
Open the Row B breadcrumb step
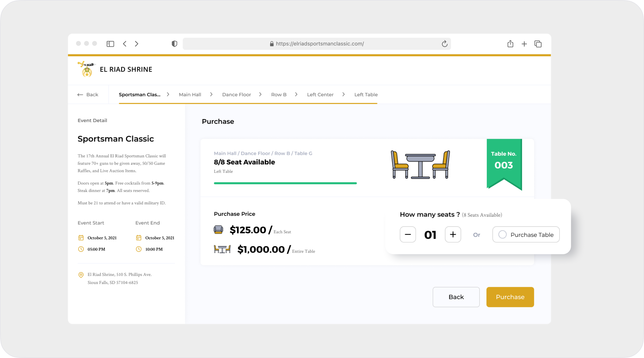coord(279,94)
